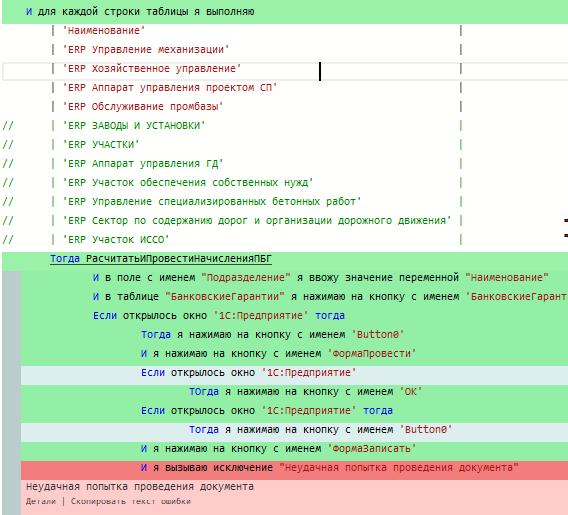568x515 pixels.
Task: Click the light-blue 'Button0' step line
Action: coord(321,430)
